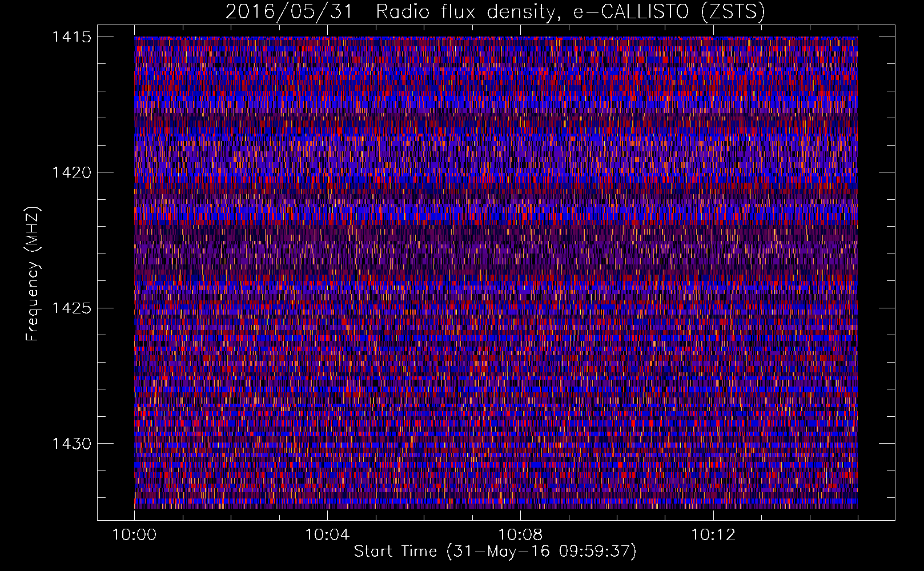Screen dimensions: 924x571
Task: Click the 10:04 time axis label
Action: coord(327,535)
